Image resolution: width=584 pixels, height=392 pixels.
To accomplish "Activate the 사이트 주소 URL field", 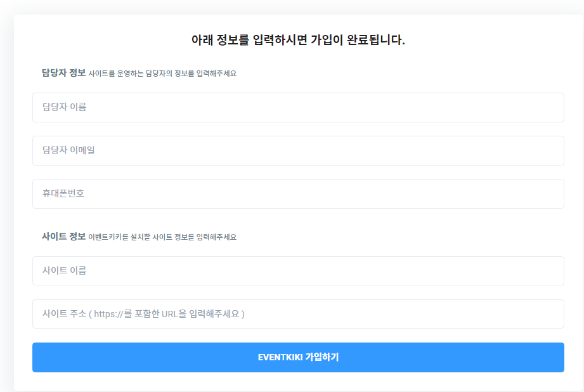I will 298,314.
